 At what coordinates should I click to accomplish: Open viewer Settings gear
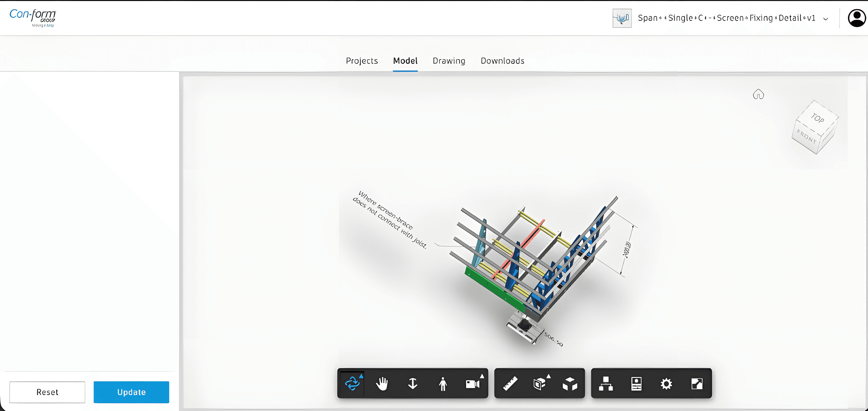click(666, 384)
